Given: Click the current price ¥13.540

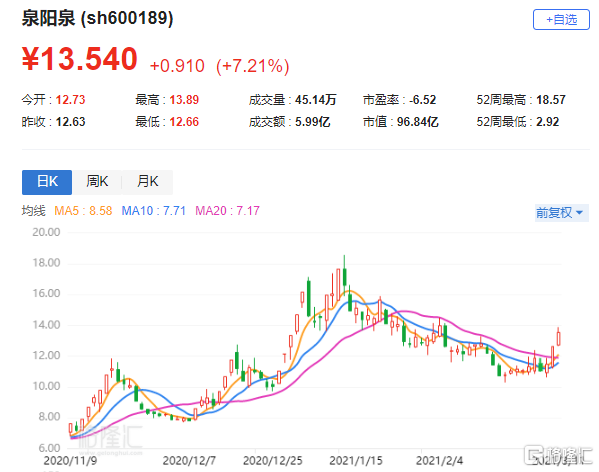Looking at the screenshot, I should click(79, 59).
